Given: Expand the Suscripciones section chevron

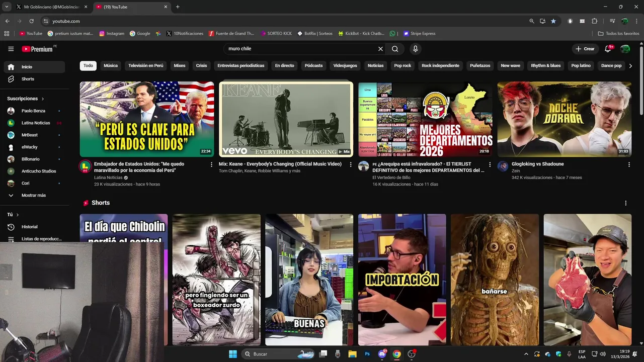Looking at the screenshot, I should (43, 99).
